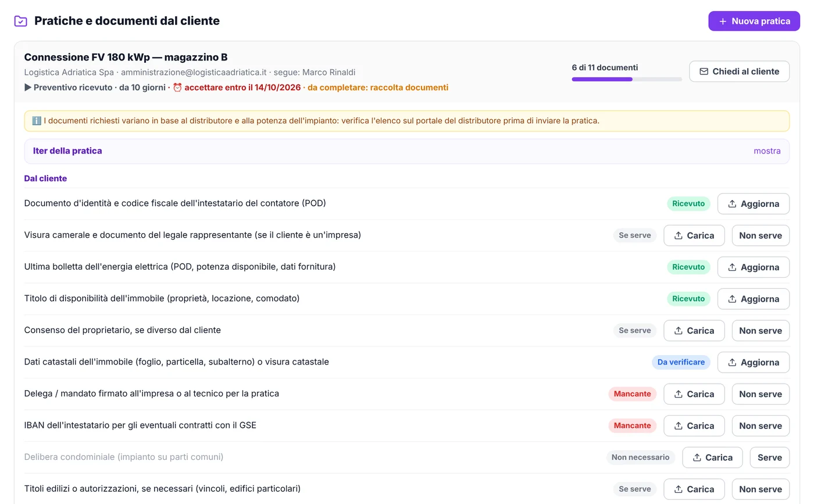The height and width of the screenshot is (504, 814).
Task: Mark Titoli edilizi as Non serve
Action: tap(761, 489)
